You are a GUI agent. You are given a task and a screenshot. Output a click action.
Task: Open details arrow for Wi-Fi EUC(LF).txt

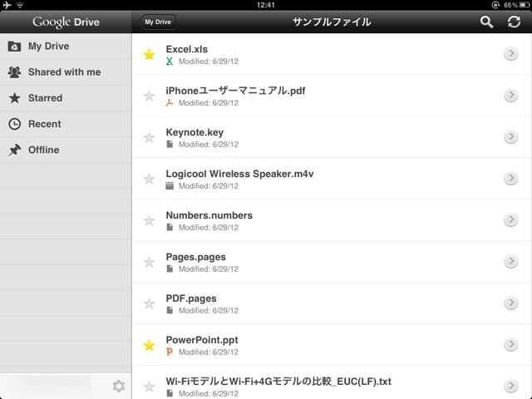510,386
